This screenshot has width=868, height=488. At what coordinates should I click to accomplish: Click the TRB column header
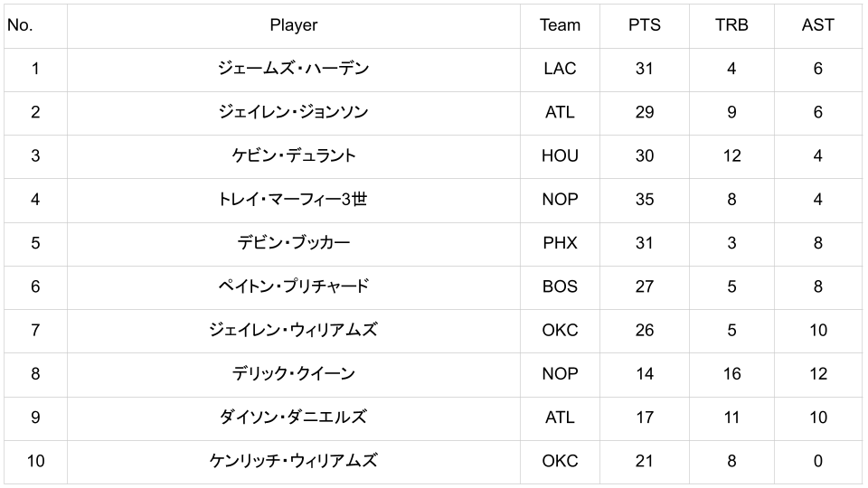tap(731, 25)
